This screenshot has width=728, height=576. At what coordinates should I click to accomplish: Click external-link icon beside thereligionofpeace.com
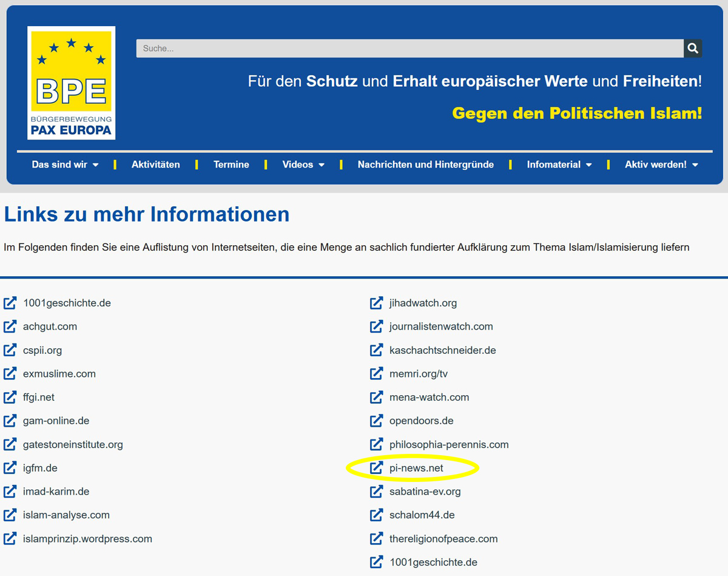click(x=377, y=539)
